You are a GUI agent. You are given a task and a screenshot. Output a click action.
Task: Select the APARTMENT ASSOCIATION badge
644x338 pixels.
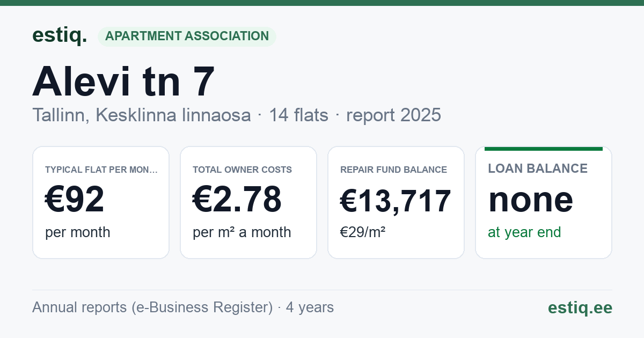(187, 36)
